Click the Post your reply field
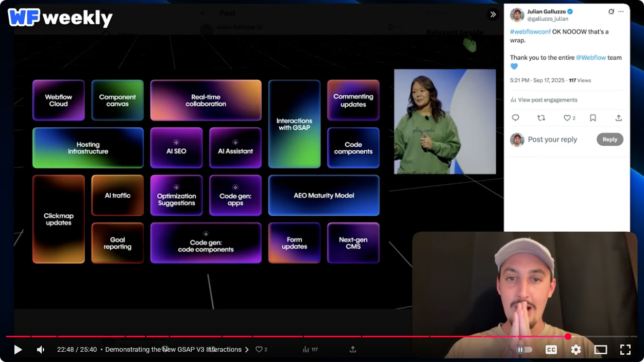 coord(552,140)
